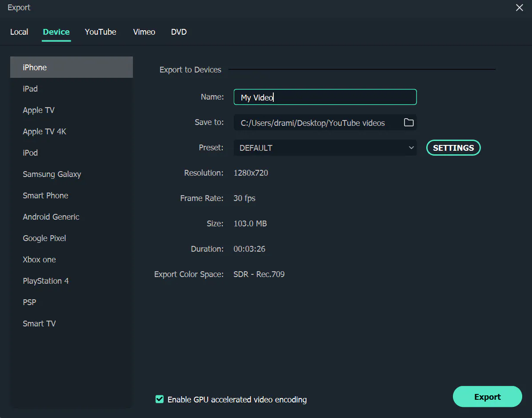Select the DVD tab
The height and width of the screenshot is (418, 532).
(x=179, y=32)
